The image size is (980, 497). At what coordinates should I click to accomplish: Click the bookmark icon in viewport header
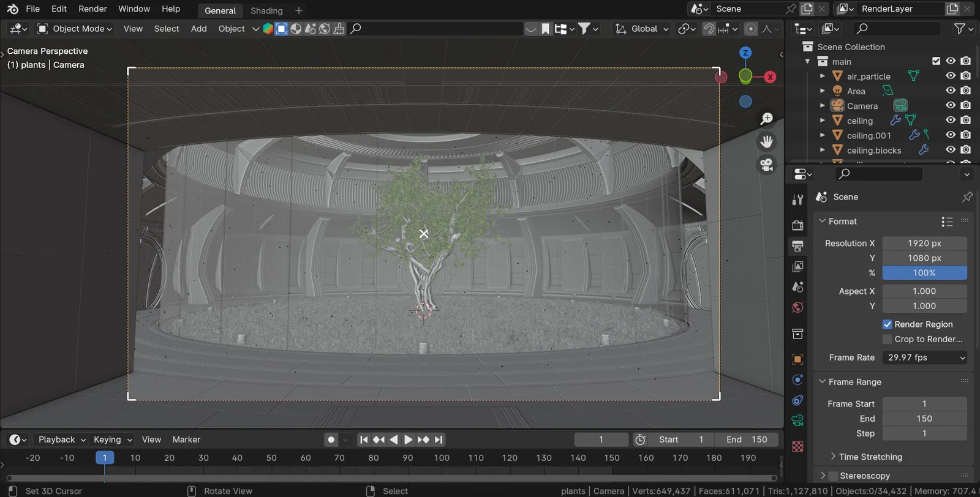(x=545, y=29)
